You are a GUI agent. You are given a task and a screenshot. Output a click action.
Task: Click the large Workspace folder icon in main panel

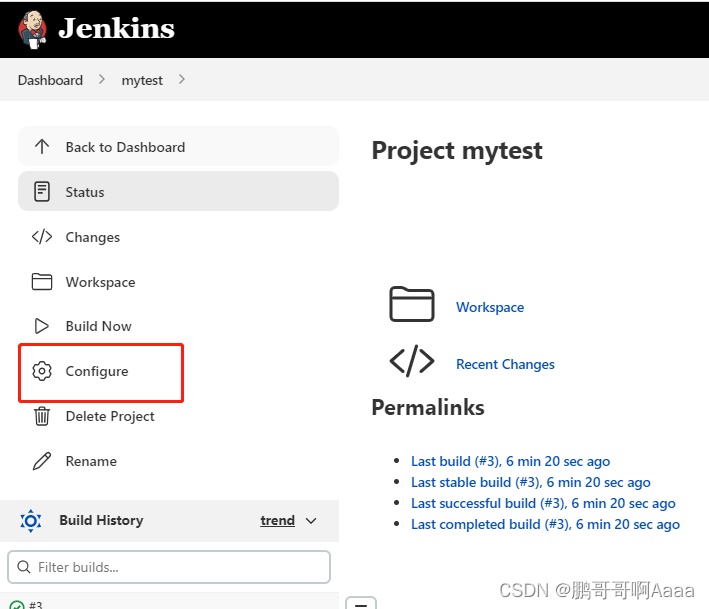point(412,304)
